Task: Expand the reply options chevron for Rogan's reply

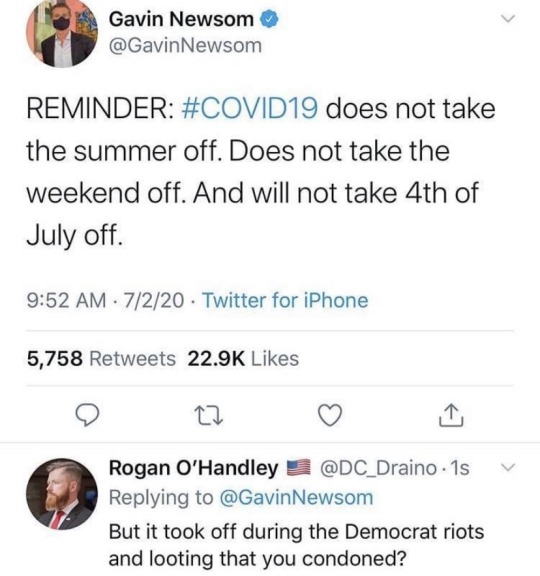Action: pyautogui.click(x=508, y=468)
